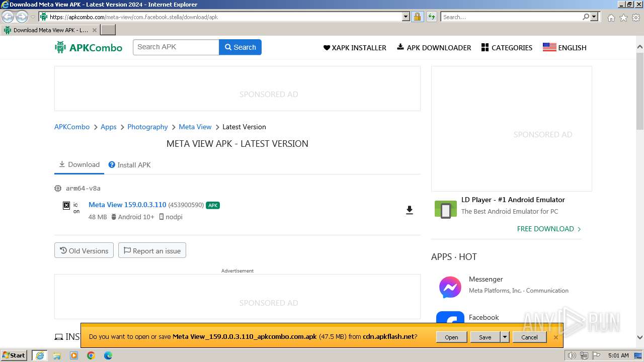Open XAPK INSTALLER page
This screenshot has width=644, height=362.
coord(355,48)
